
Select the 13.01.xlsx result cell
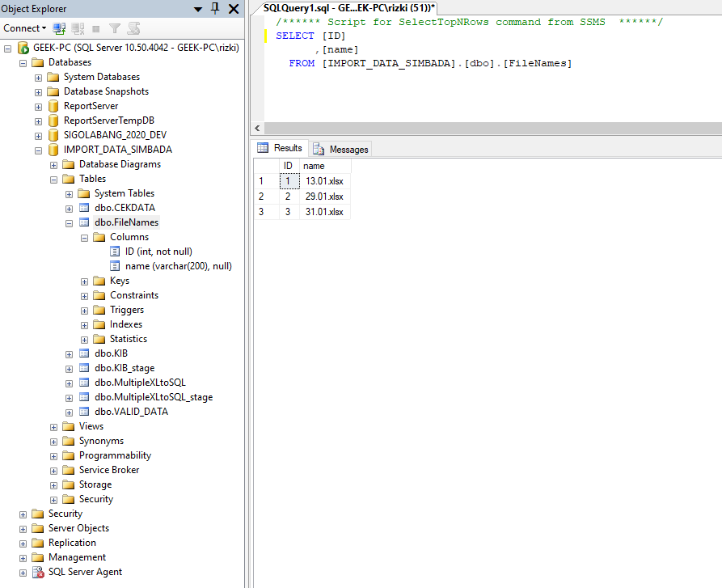[x=325, y=181]
